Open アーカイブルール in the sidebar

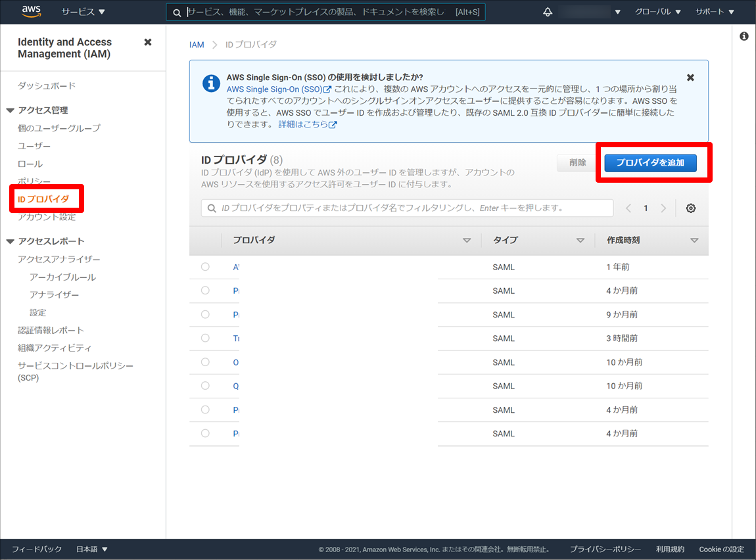click(62, 277)
